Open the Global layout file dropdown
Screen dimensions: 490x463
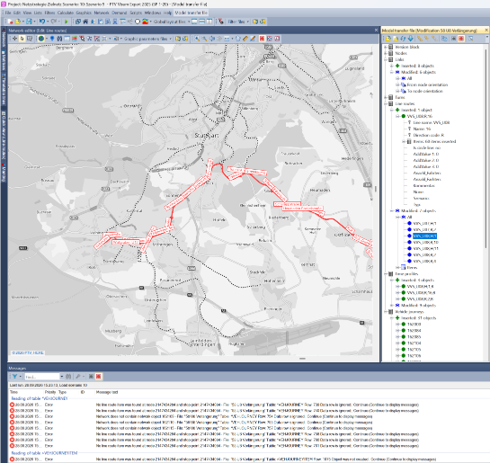(189, 21)
